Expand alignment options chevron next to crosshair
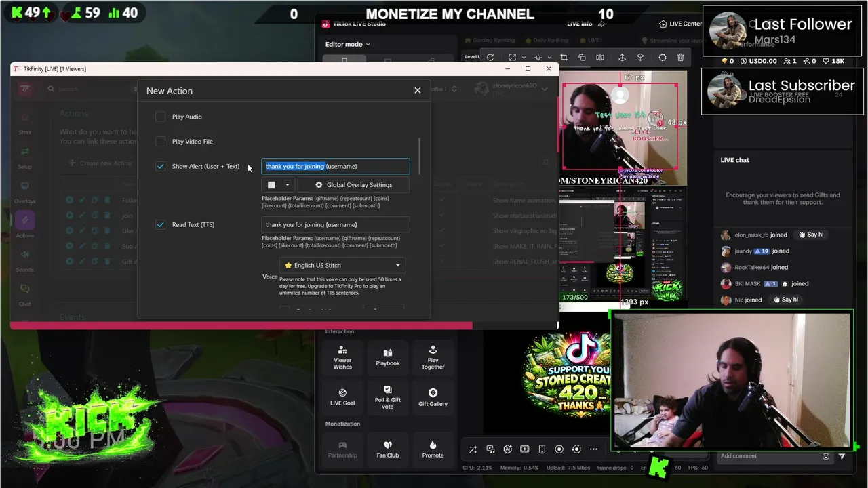Viewport: 868px width, 488px height. [x=549, y=58]
